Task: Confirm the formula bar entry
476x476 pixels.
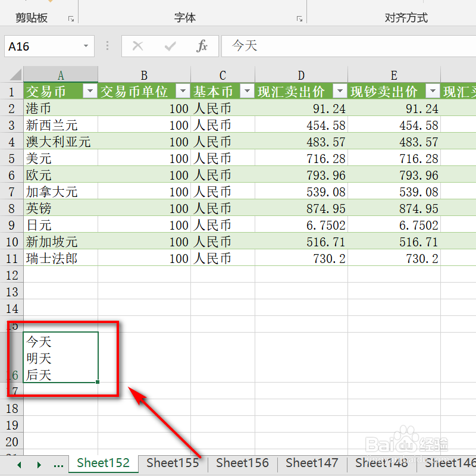Action: (x=170, y=46)
